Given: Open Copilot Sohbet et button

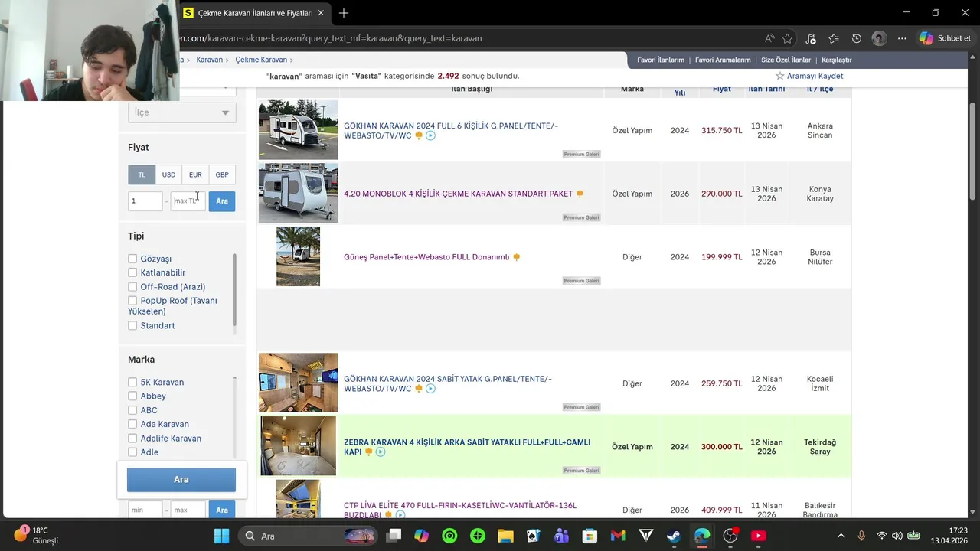Looking at the screenshot, I should (945, 38).
